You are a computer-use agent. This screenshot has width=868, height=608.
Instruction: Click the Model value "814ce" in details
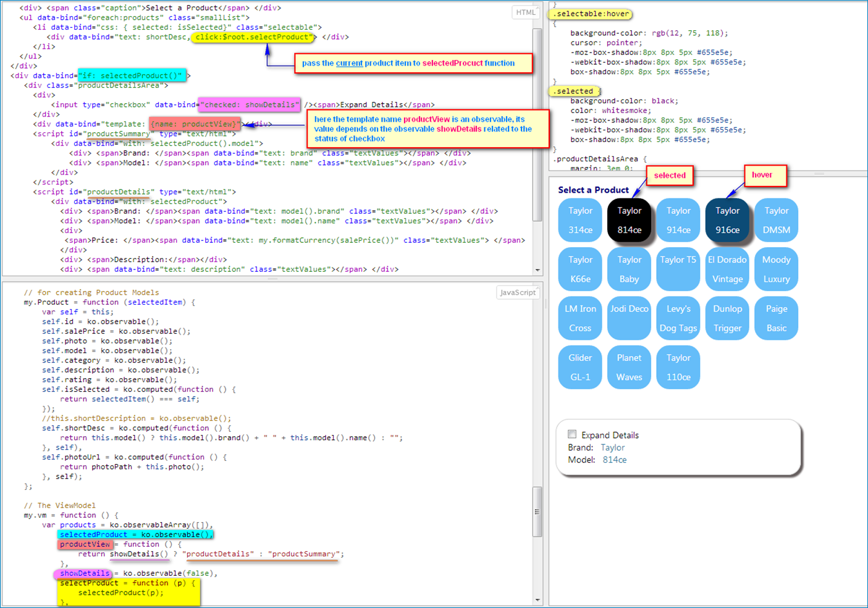[614, 460]
